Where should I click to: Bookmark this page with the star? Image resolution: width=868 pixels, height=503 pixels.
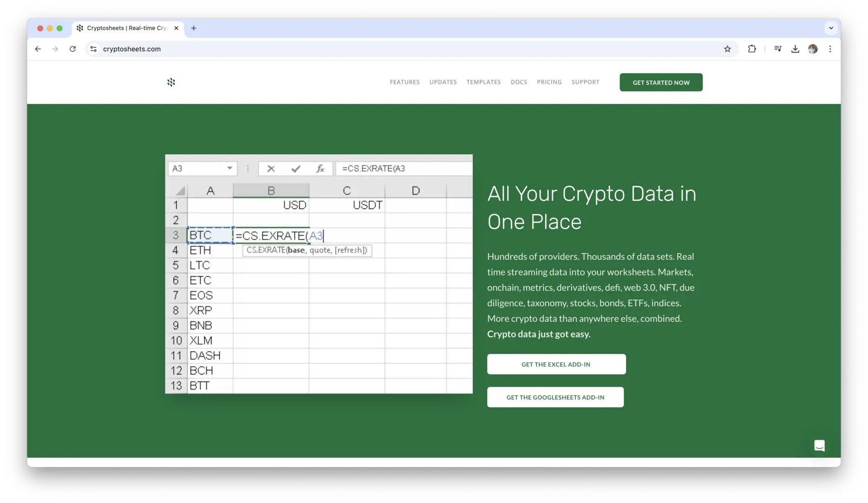(727, 49)
